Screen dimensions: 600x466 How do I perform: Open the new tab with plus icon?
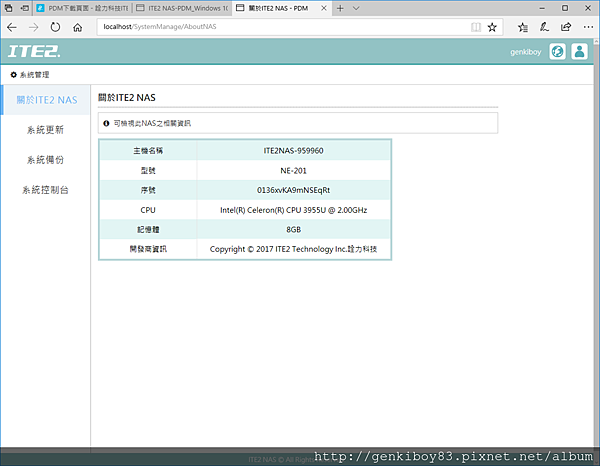coord(340,8)
